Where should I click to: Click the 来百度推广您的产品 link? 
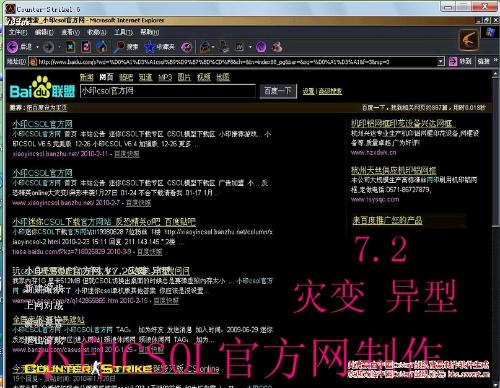click(388, 220)
